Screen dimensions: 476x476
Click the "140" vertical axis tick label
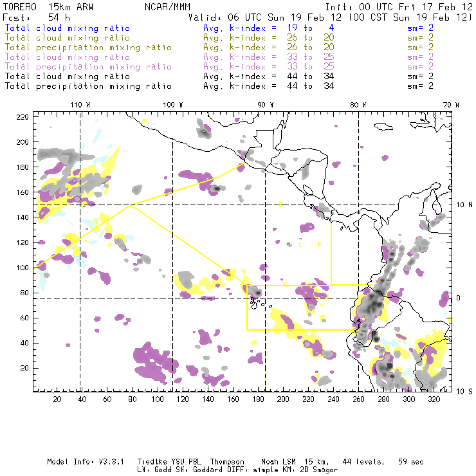23,217
